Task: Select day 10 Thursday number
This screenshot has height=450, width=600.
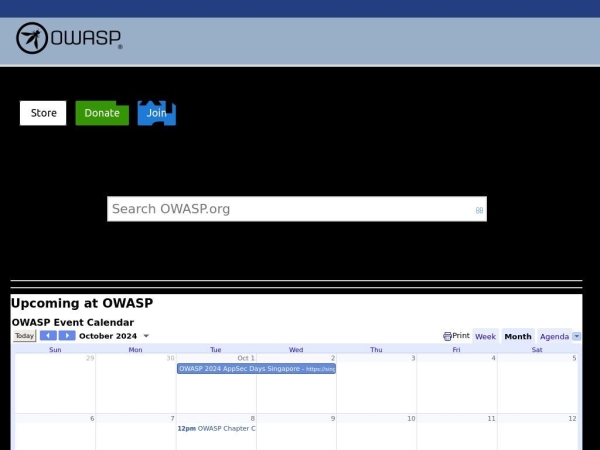Action: click(x=411, y=419)
